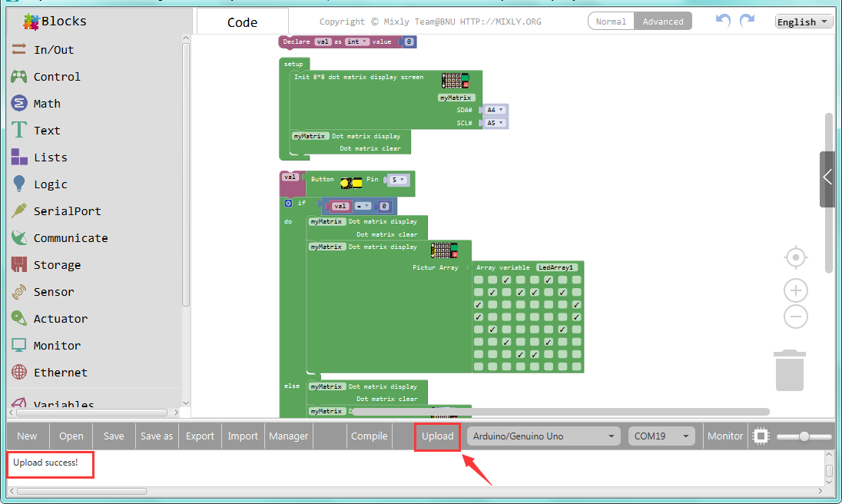
Task: Open the COM19 port dropdown
Action: pyautogui.click(x=661, y=436)
